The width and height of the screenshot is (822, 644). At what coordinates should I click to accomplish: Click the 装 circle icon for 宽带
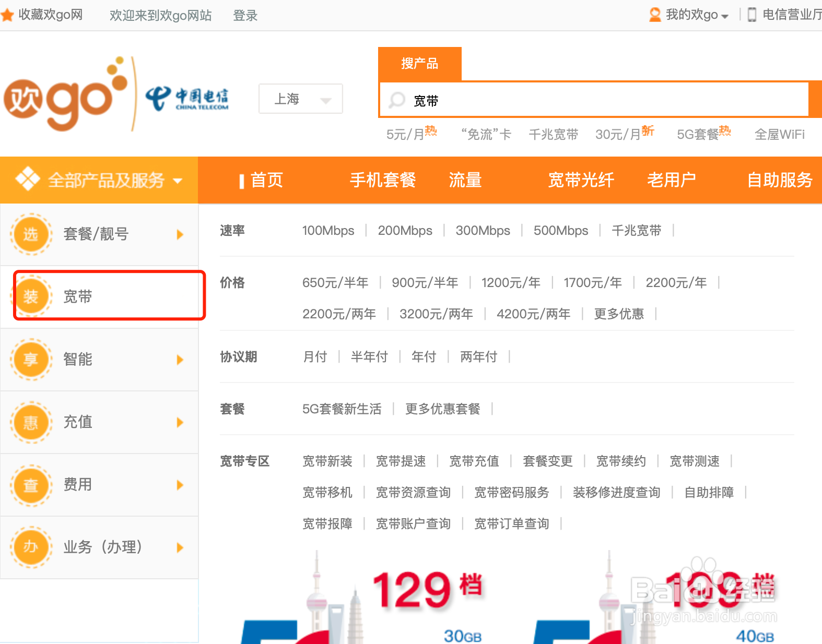pyautogui.click(x=31, y=296)
